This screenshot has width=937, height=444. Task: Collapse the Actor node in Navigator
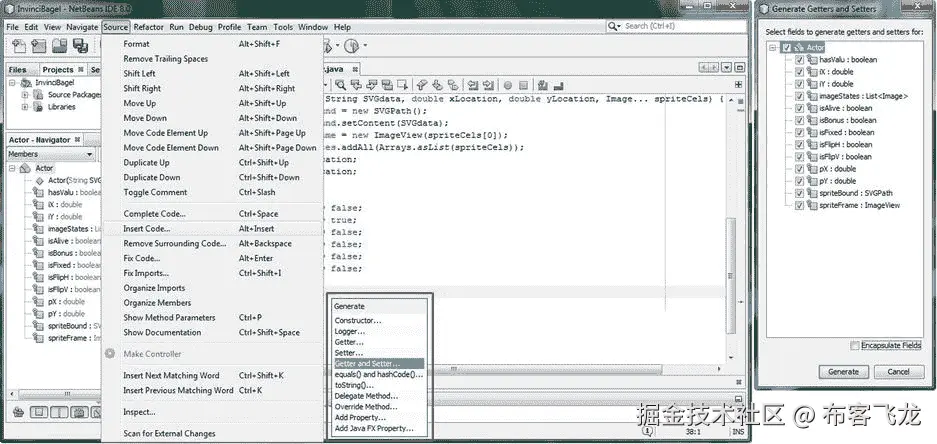coord(13,169)
